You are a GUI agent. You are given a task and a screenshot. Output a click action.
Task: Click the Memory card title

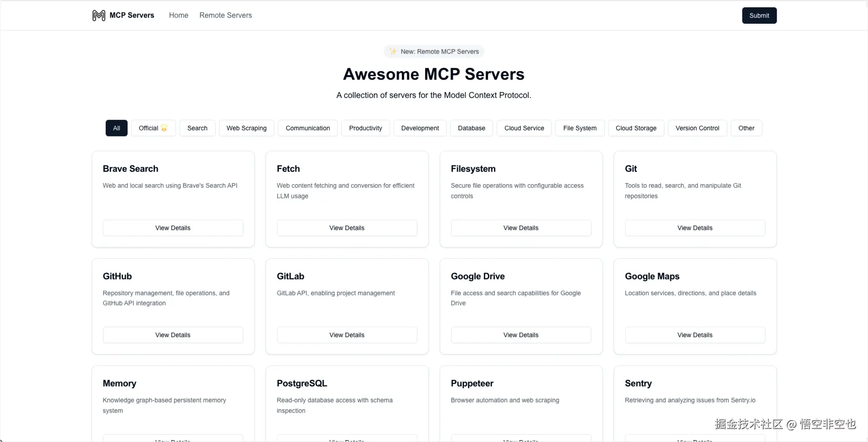pyautogui.click(x=119, y=383)
